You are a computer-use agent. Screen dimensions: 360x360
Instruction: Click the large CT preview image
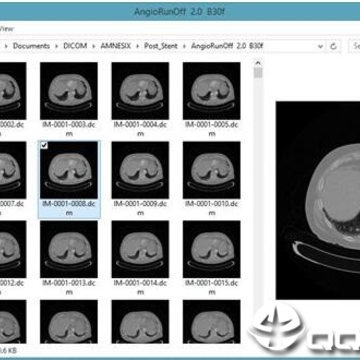(318, 200)
